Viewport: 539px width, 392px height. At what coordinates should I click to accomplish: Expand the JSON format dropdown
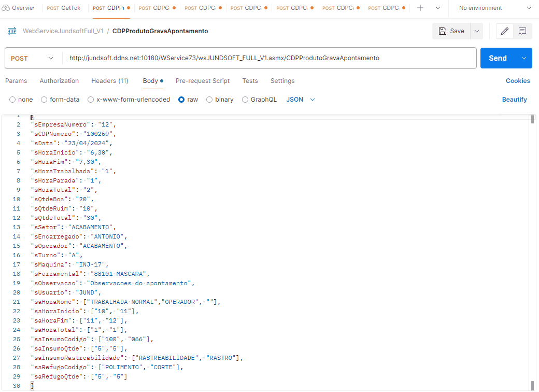301,100
